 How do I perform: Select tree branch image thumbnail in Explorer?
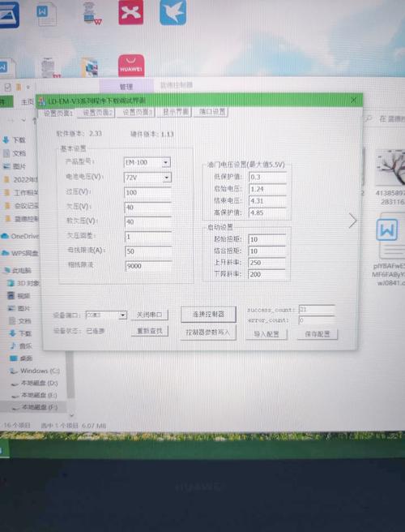390,166
